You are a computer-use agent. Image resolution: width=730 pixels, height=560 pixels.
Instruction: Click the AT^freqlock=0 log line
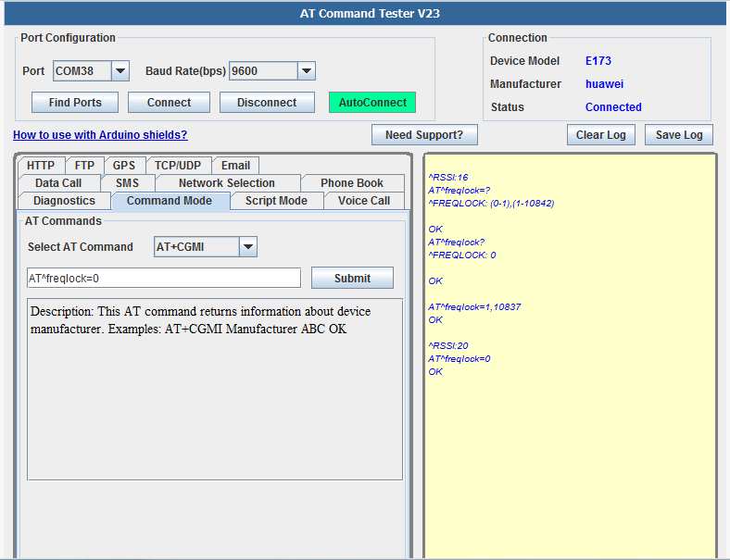[x=459, y=359]
